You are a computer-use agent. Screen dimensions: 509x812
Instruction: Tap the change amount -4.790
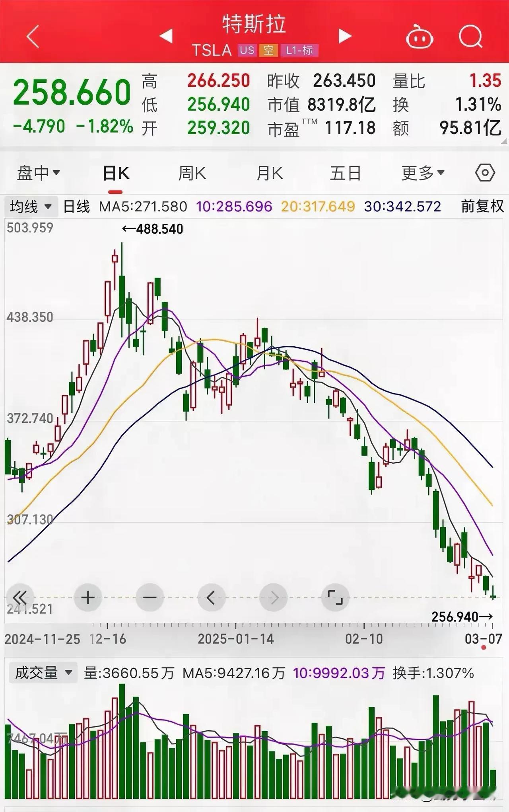coord(39,127)
